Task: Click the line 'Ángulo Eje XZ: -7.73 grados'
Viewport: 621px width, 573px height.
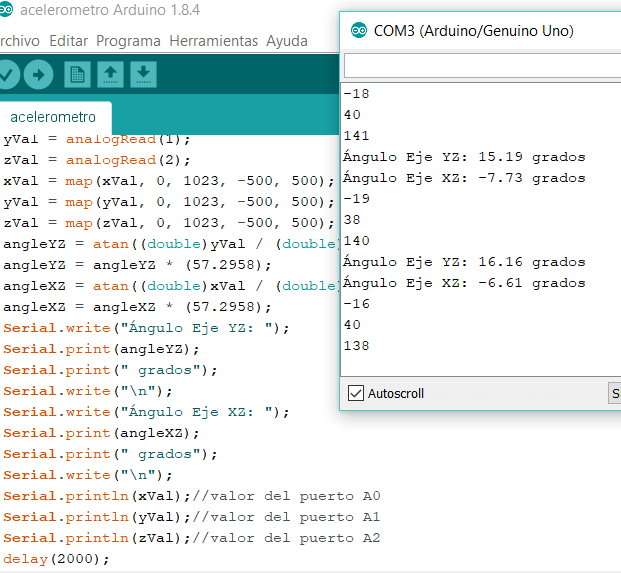Action: point(464,178)
